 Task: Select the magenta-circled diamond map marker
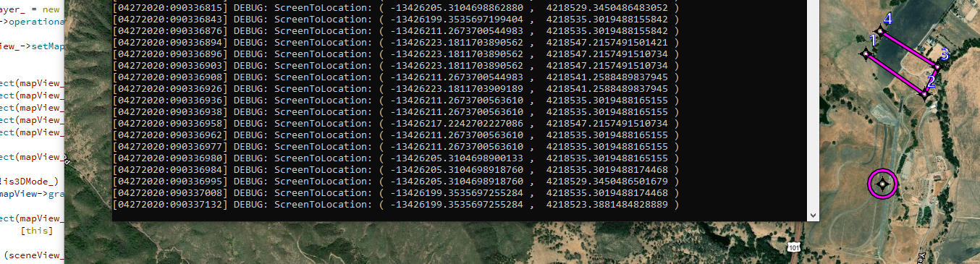[882, 184]
